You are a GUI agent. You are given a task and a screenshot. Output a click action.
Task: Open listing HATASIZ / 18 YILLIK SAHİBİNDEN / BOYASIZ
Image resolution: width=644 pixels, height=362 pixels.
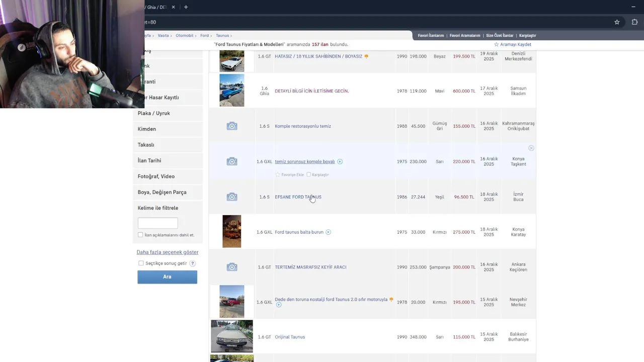318,56
